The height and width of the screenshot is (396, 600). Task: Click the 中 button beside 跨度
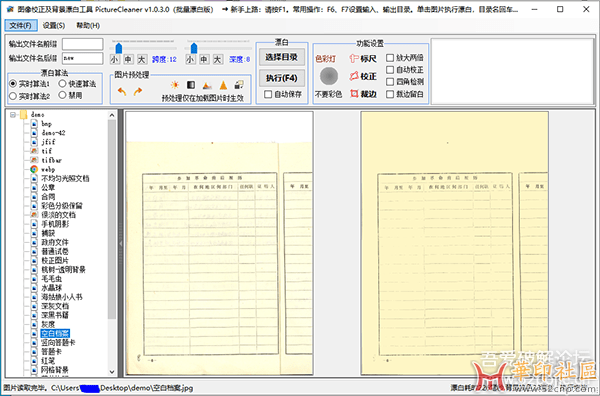(128, 59)
